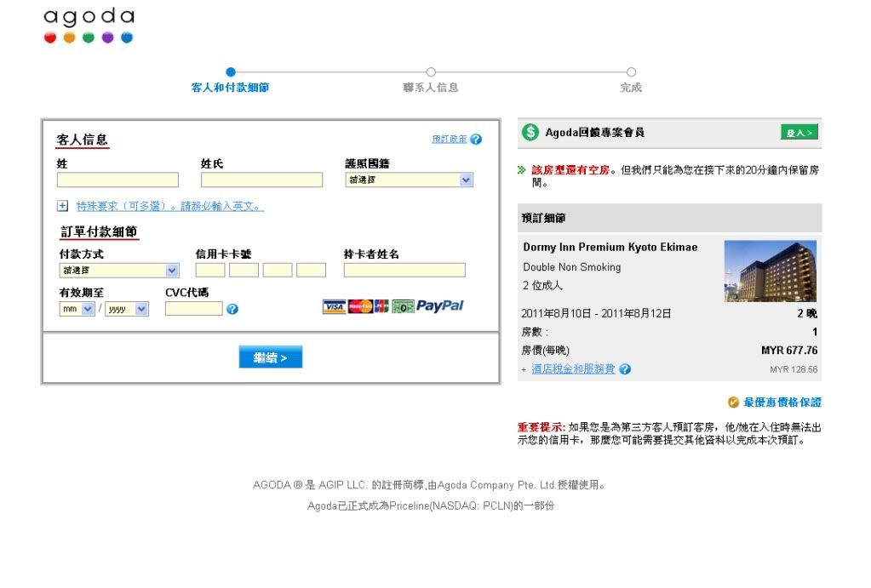Click the green 登入 login button
Image resolution: width=871 pixels, height=588 pixels.
pyautogui.click(x=799, y=133)
